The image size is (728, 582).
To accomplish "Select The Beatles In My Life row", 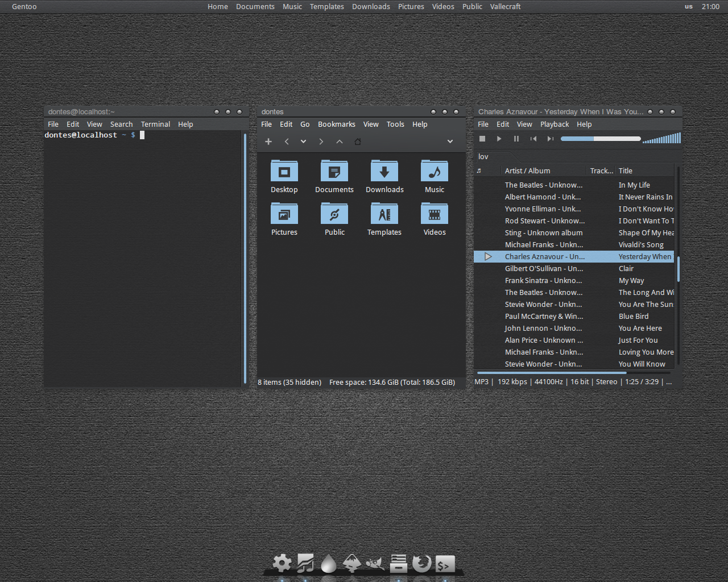I will (574, 185).
